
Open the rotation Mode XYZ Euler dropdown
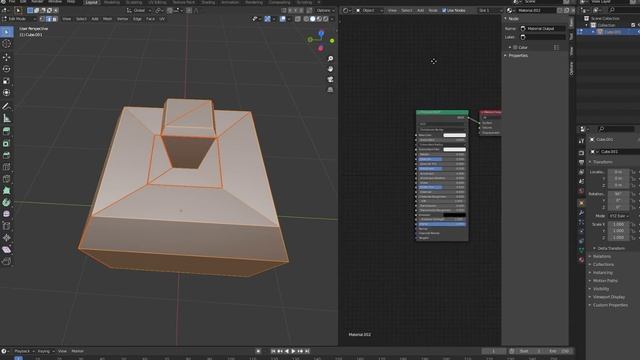coord(618,216)
